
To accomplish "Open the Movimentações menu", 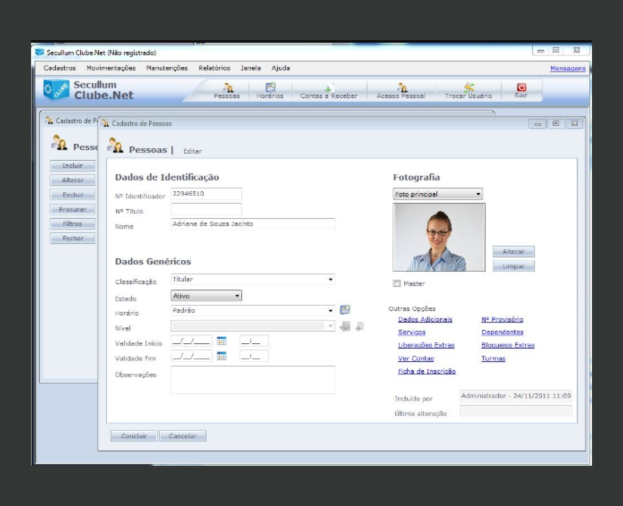I will point(111,68).
